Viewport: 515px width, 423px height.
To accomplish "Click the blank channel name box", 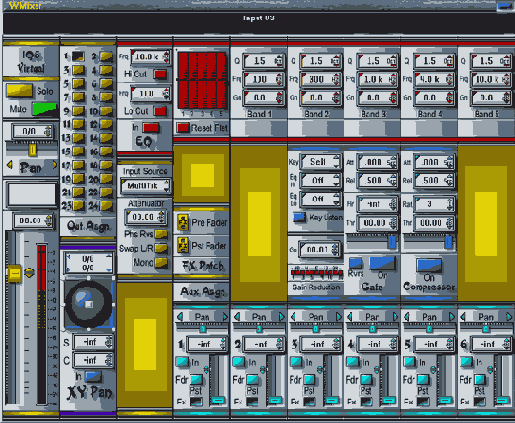I will pyautogui.click(x=32, y=194).
